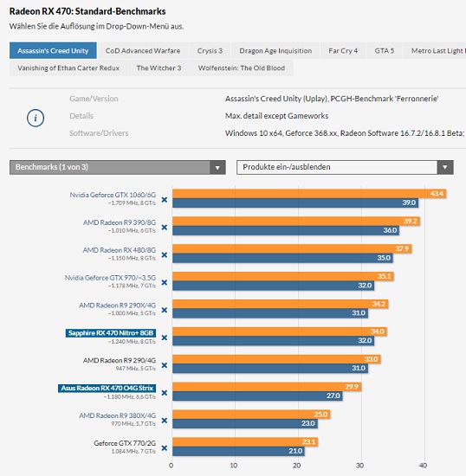
Task: Click the orange 34.0 bar for Sapphire RX 470
Action: tap(280, 331)
